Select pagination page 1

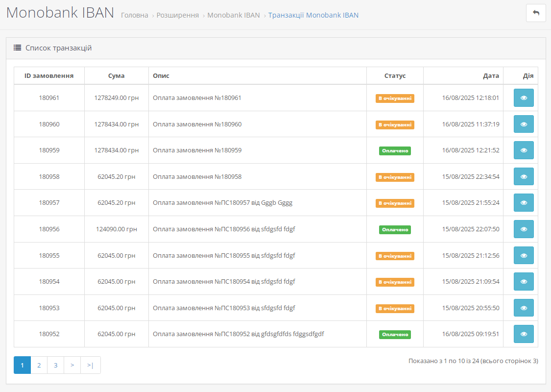22,365
